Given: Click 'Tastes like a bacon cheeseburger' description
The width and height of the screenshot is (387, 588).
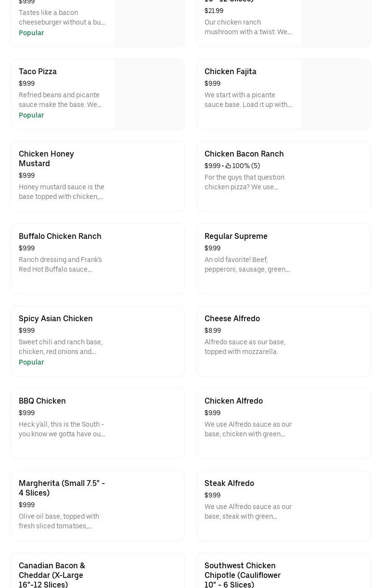Looking at the screenshot, I should coord(62,17).
